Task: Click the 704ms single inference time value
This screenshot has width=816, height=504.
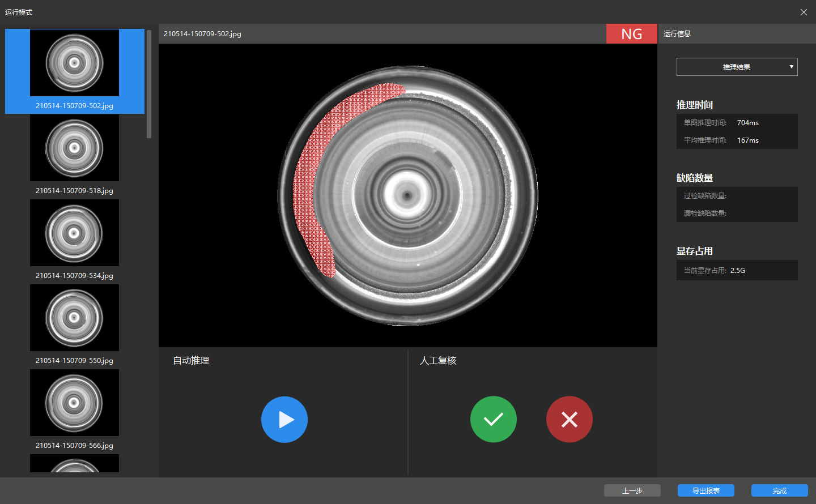Action: [748, 123]
